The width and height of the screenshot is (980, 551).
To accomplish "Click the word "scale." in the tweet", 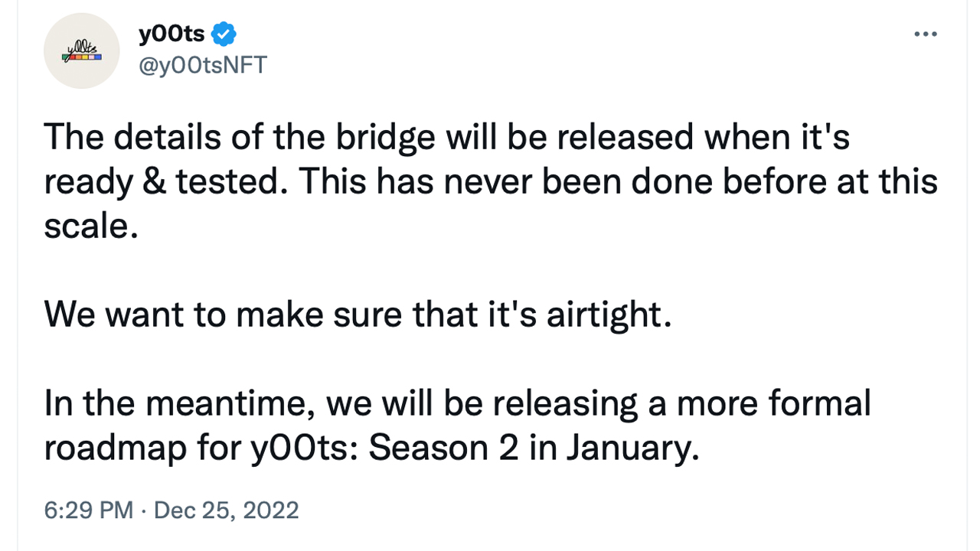I will 91,227.
